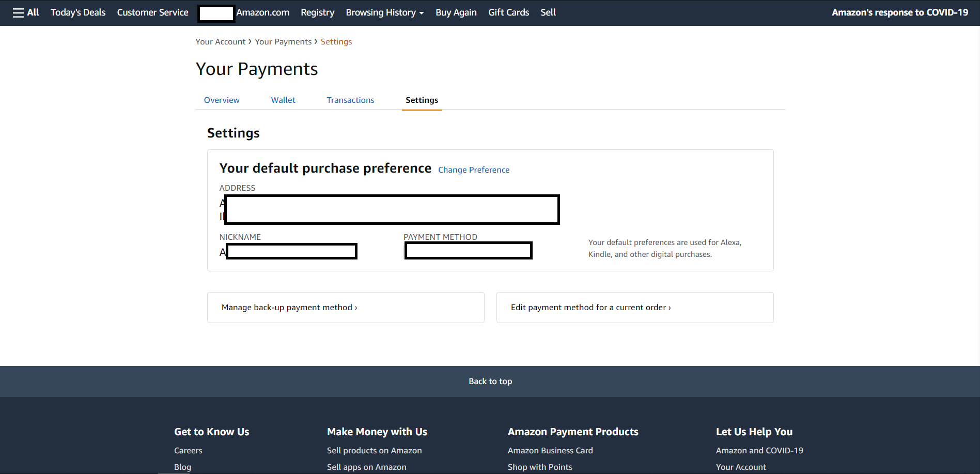The image size is (980, 474).
Task: Open Your Account from the breadcrumb
Action: click(221, 41)
